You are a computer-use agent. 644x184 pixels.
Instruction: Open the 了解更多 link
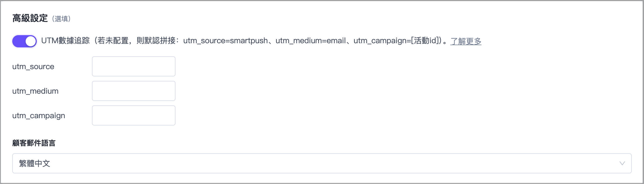click(466, 41)
